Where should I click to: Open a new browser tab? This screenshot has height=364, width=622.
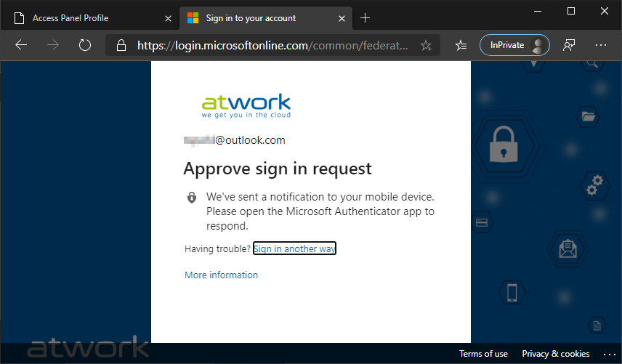click(x=365, y=18)
